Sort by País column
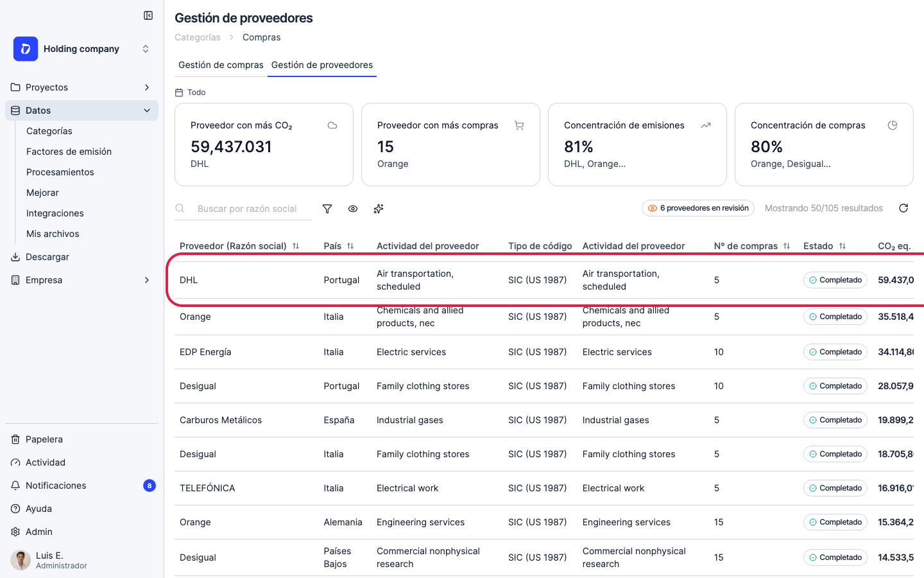This screenshot has height=578, width=924. pos(339,246)
